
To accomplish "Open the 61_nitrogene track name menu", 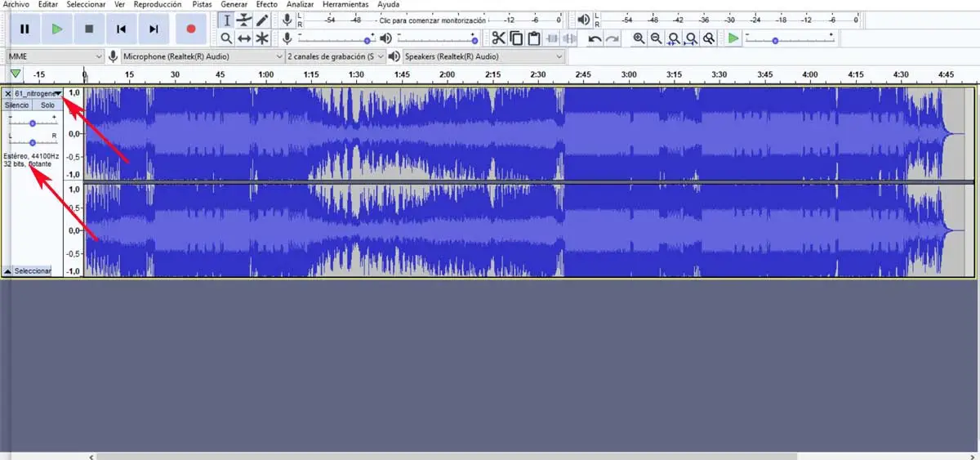I will click(x=38, y=93).
